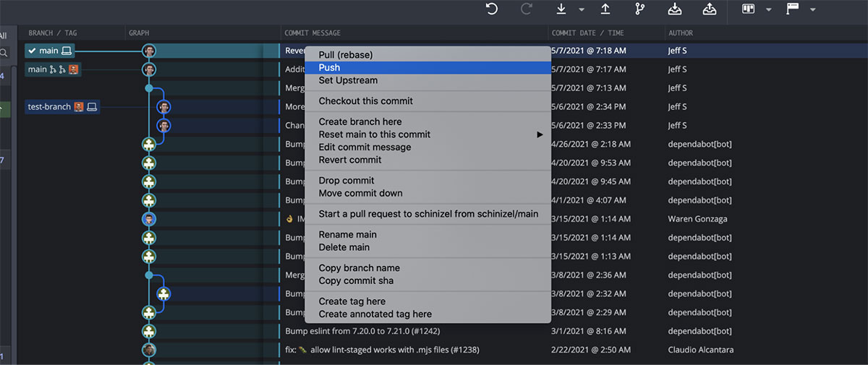Click the Pop stash icon in the toolbar
This screenshot has height=365, width=868.
pos(710,9)
